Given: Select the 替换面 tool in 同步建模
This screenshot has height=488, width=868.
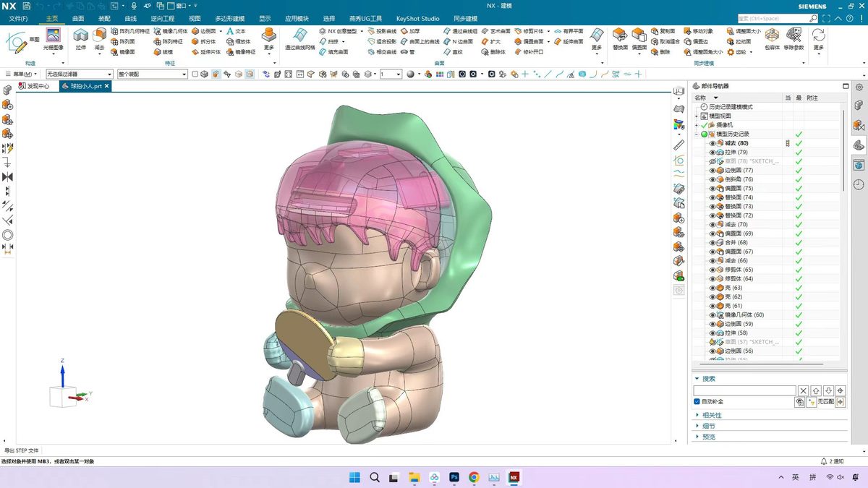Looking at the screenshot, I should click(620, 39).
